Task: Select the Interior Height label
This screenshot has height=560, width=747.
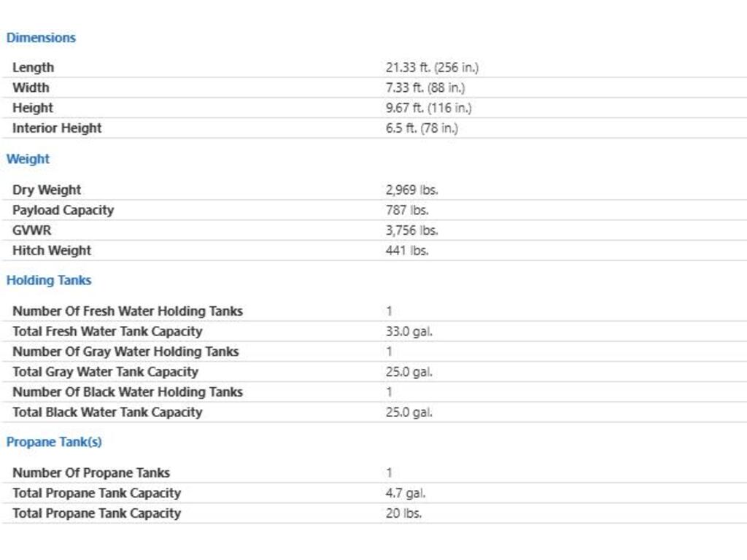Action: click(x=57, y=128)
